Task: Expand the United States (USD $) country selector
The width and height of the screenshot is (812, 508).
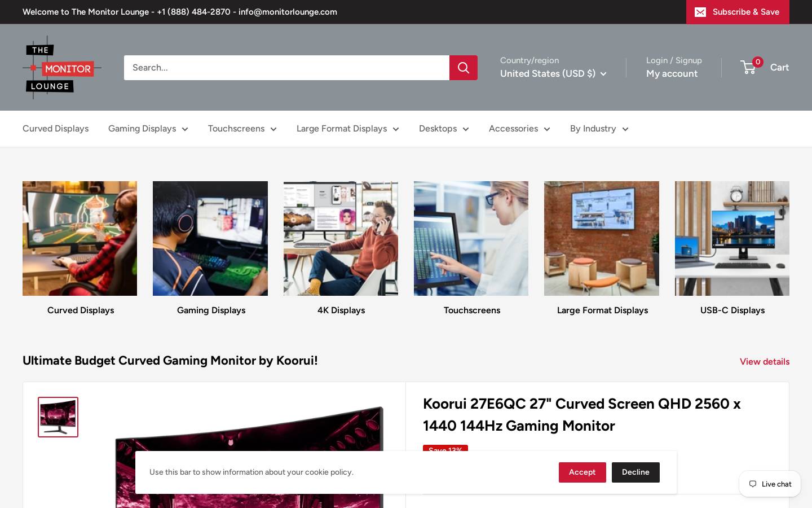Action: point(553,73)
